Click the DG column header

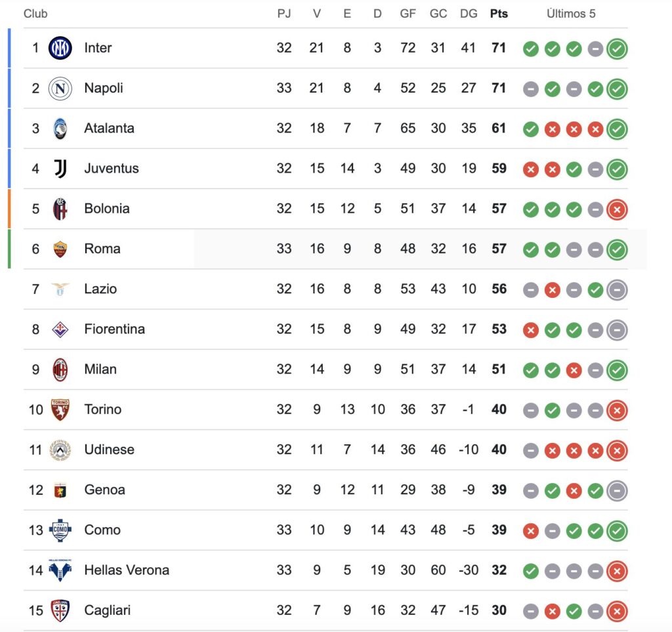[469, 14]
